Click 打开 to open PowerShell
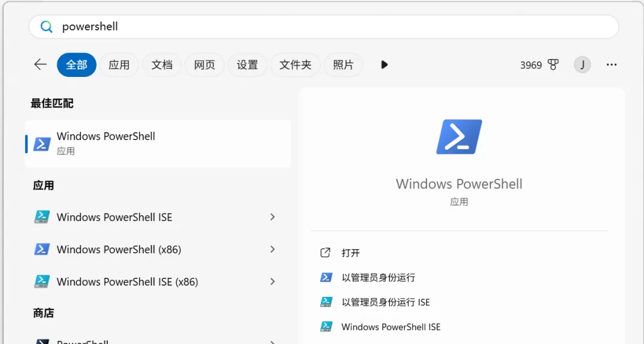This screenshot has width=644, height=344. [351, 253]
